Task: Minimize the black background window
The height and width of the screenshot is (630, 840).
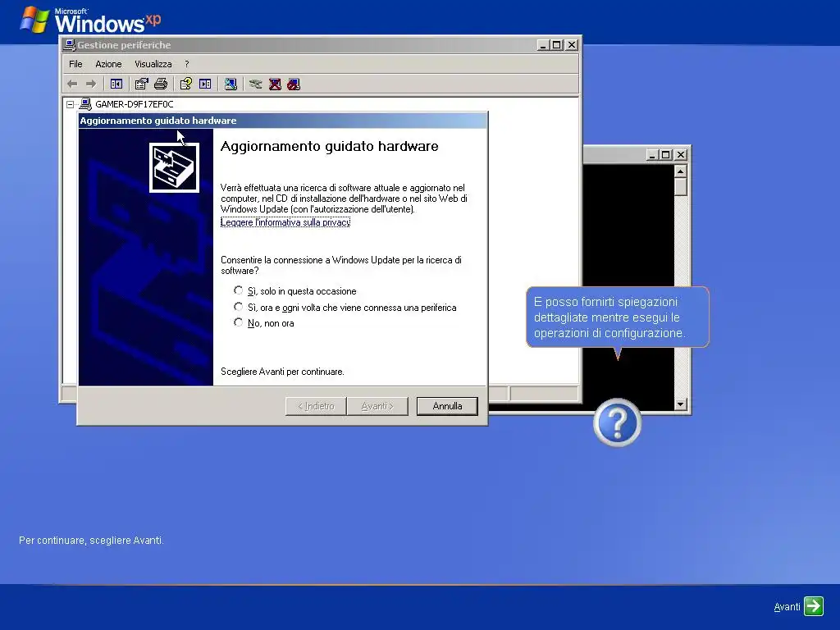Action: (x=652, y=155)
